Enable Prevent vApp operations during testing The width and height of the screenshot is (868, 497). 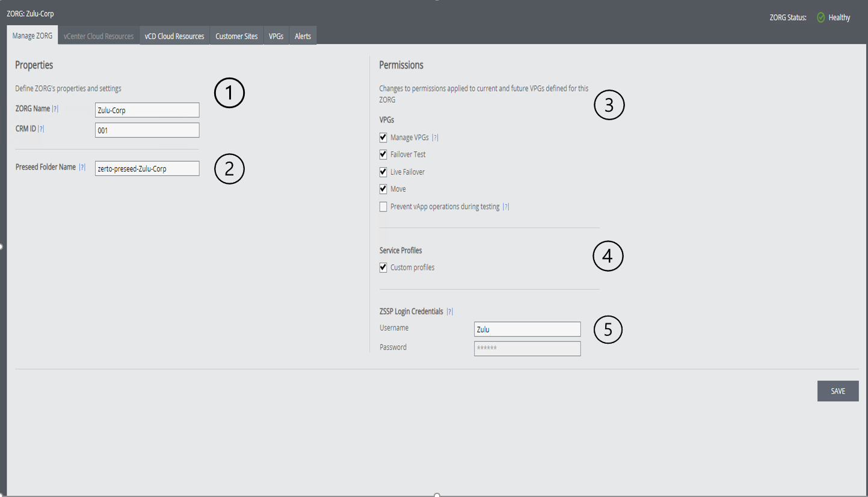(x=383, y=207)
